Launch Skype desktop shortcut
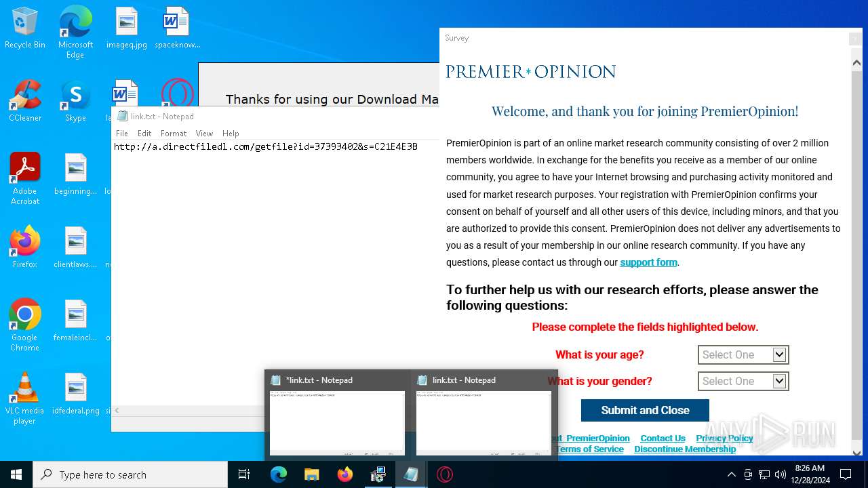The height and width of the screenshot is (488, 868). 75,102
